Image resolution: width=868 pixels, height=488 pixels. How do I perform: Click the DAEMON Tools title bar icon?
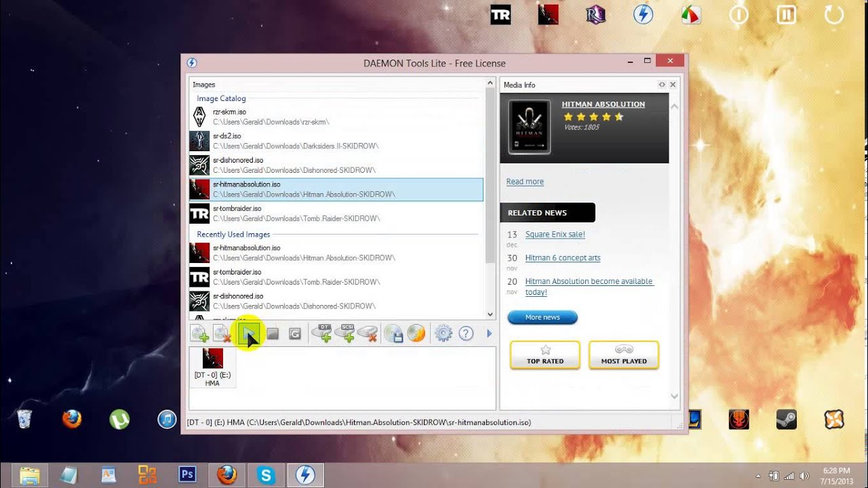[192, 63]
